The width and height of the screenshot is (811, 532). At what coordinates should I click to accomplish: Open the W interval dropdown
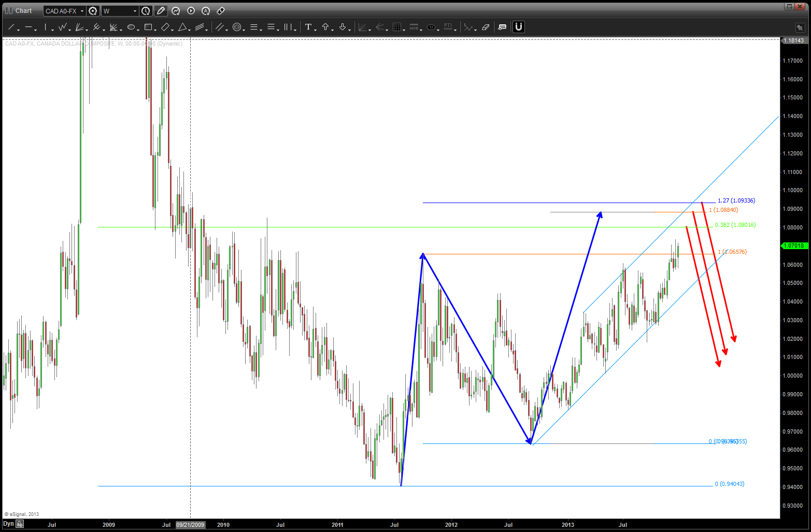coord(135,11)
